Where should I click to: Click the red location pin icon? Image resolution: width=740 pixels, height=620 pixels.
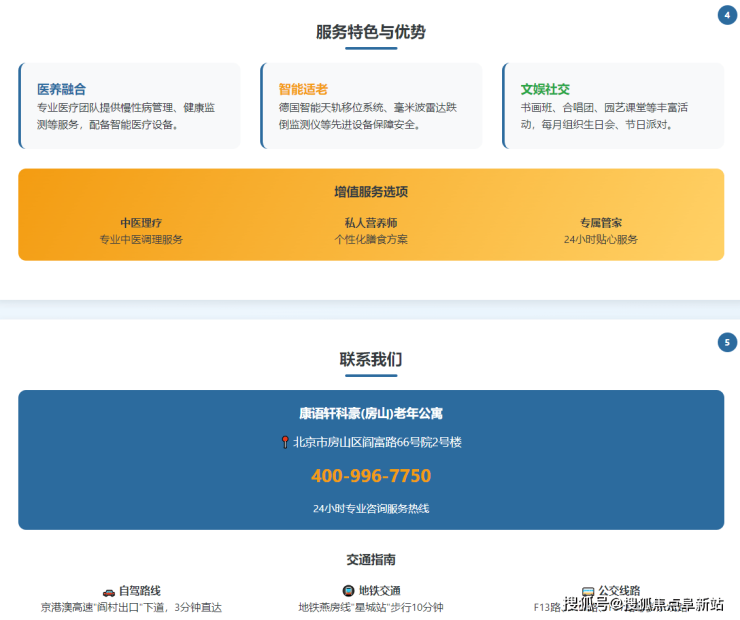[x=285, y=442]
